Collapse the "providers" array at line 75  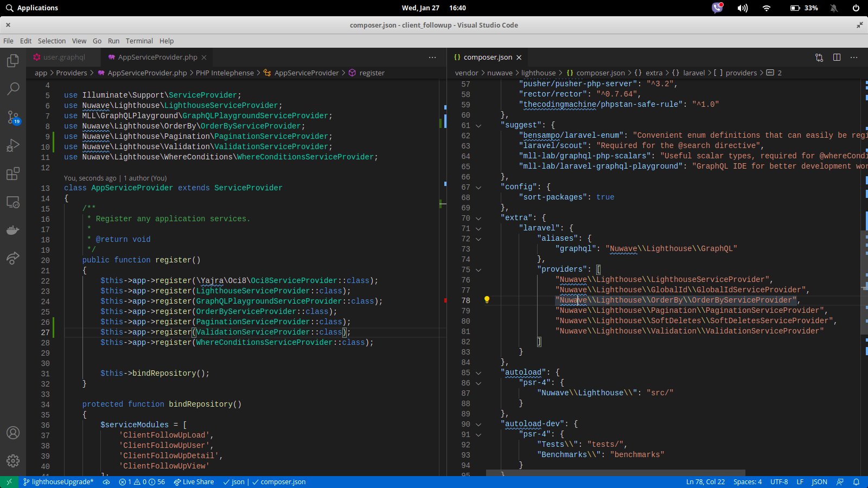[478, 269]
